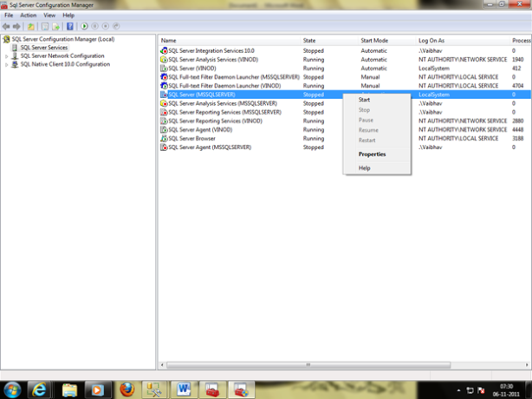Select SQL Server Reporting Services (VINOD) name
532x399 pixels.
click(215, 121)
